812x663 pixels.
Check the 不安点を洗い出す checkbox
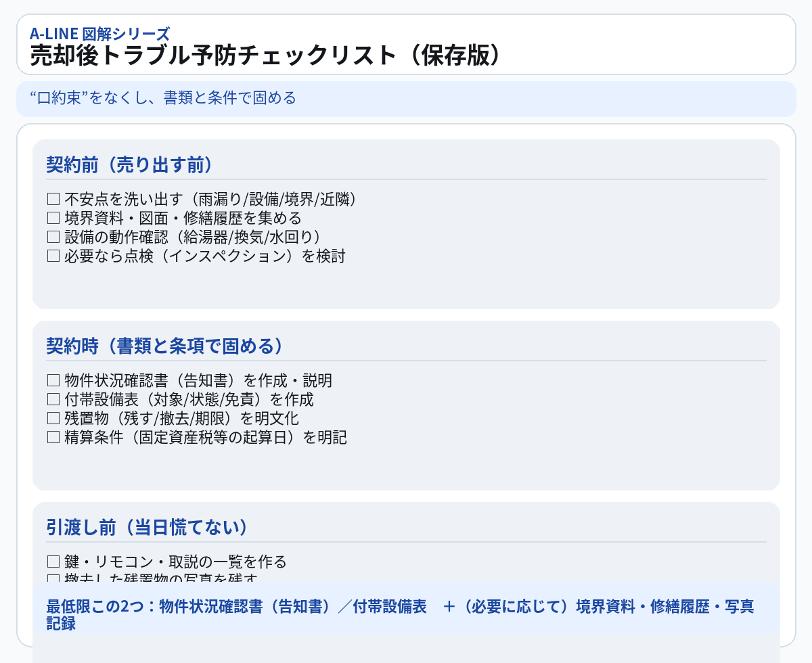click(x=53, y=200)
